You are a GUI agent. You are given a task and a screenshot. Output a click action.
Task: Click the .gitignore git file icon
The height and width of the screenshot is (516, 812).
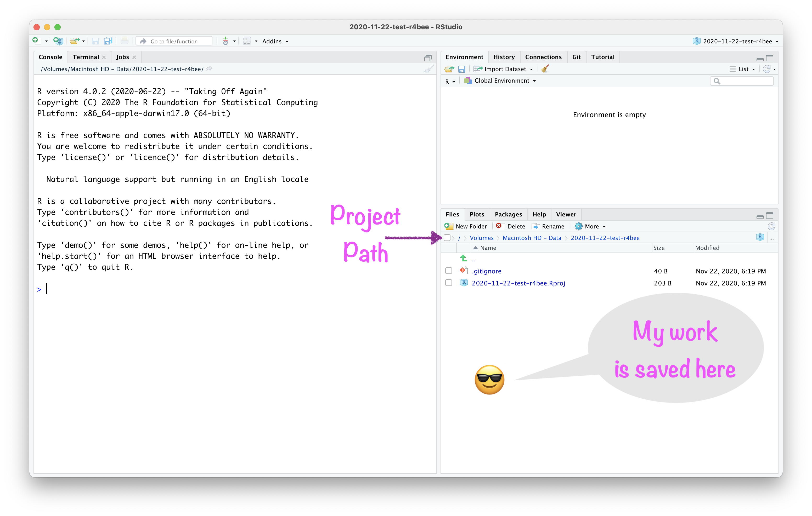pyautogui.click(x=464, y=270)
